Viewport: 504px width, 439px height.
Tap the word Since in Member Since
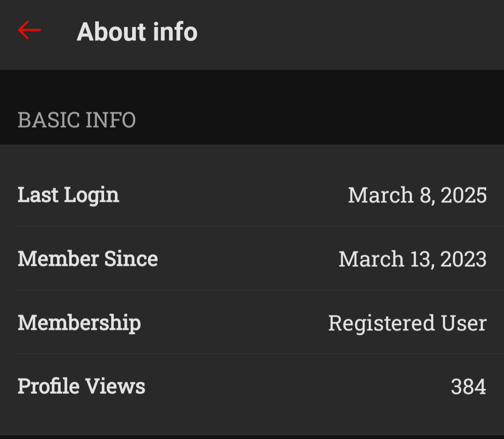(x=131, y=259)
